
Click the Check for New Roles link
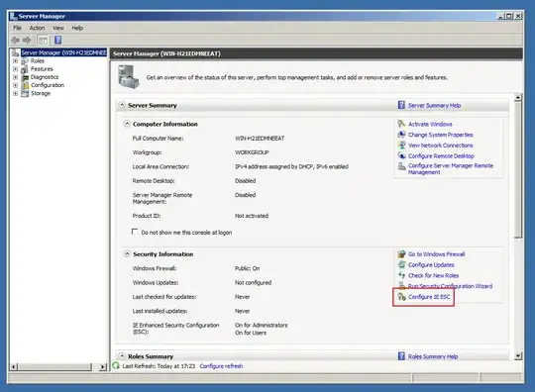point(433,275)
